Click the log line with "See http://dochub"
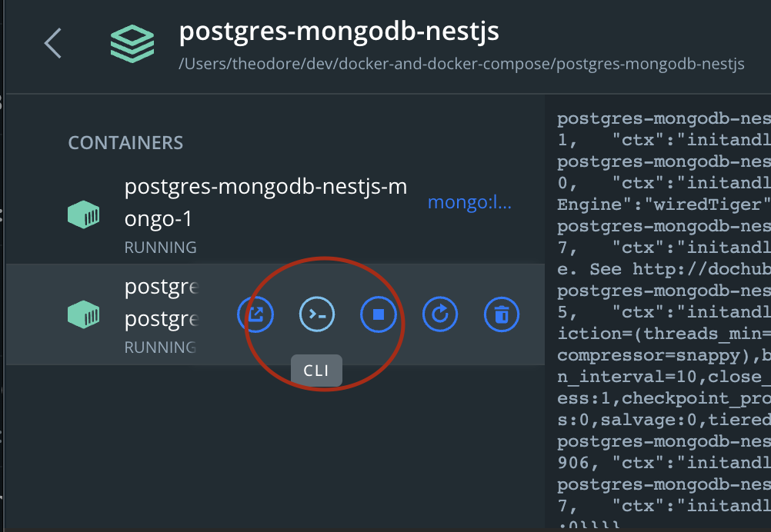The width and height of the screenshot is (771, 532). 664,269
